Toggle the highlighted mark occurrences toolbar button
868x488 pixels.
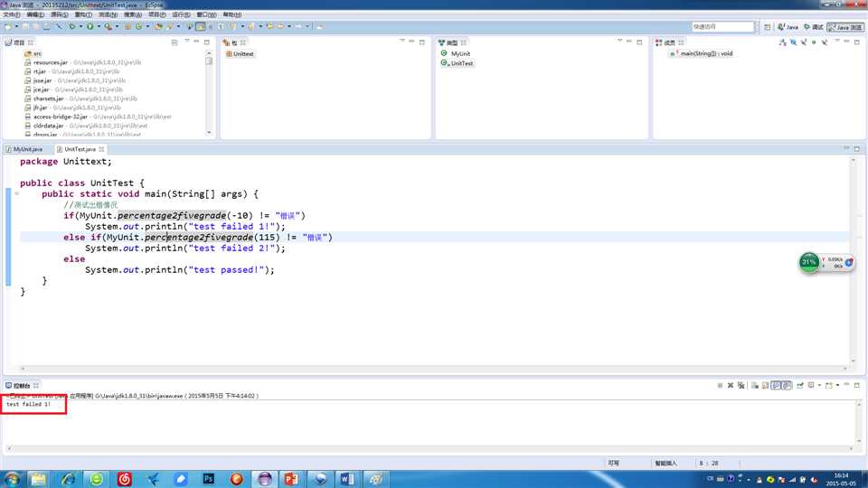(x=200, y=27)
